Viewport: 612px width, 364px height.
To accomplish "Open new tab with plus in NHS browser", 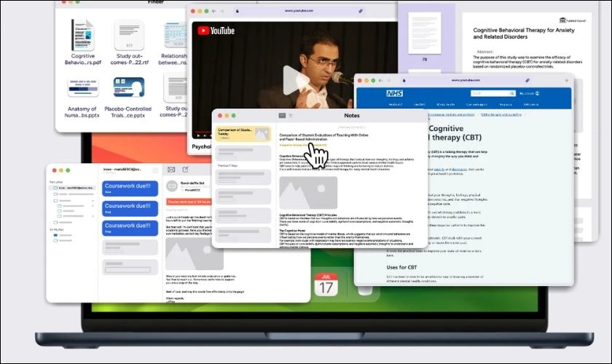I will click(567, 80).
